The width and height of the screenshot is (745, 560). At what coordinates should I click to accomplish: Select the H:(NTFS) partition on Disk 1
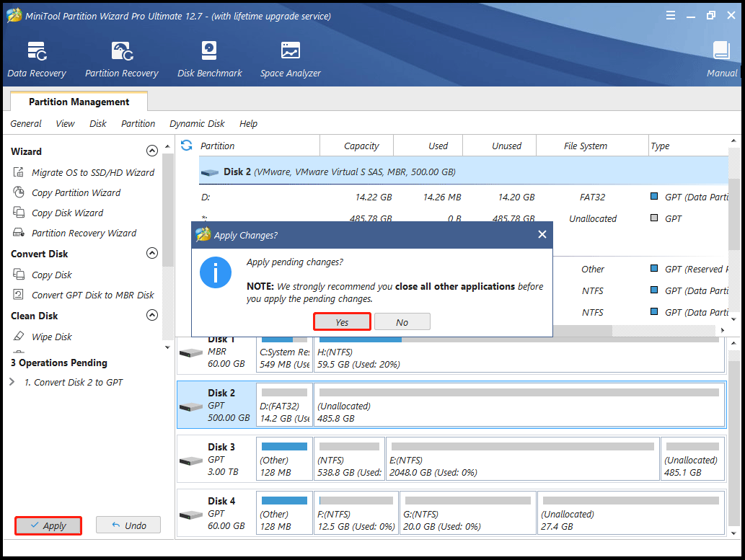pos(519,355)
